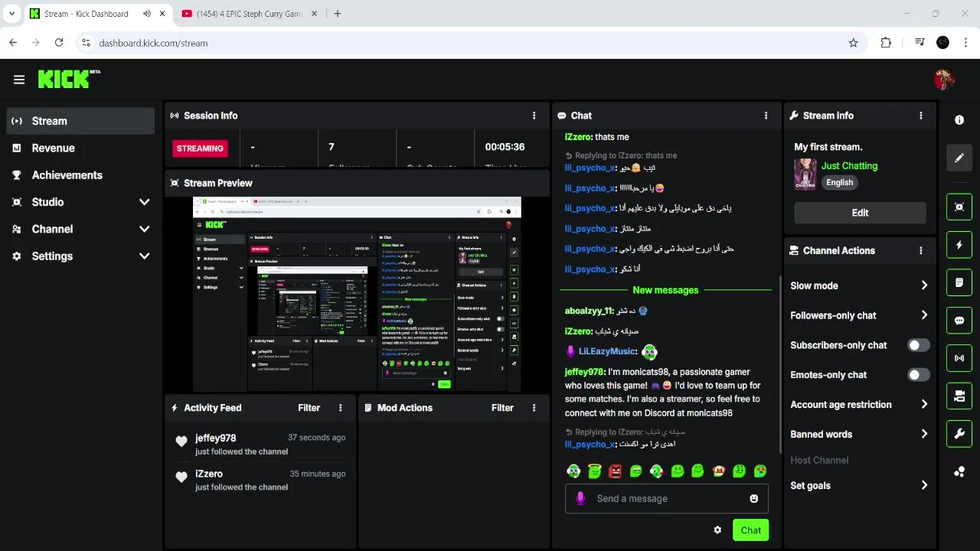Screen dimensions: 980x551
Task: Click the stream preview thumbnail
Action: pos(357,295)
